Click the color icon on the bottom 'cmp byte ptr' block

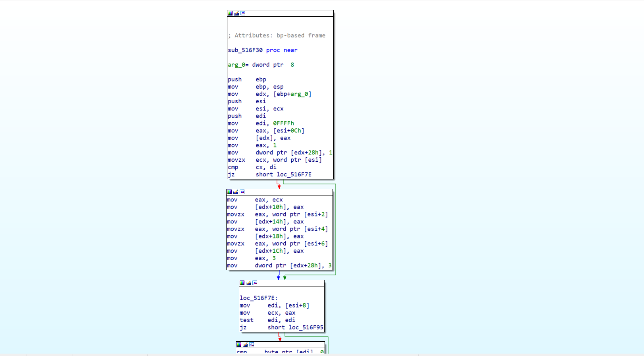239,344
